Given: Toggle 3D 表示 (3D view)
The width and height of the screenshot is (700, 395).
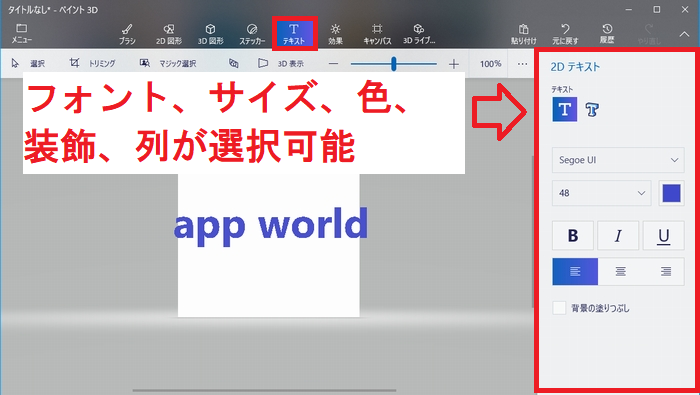Looking at the screenshot, I should (282, 63).
